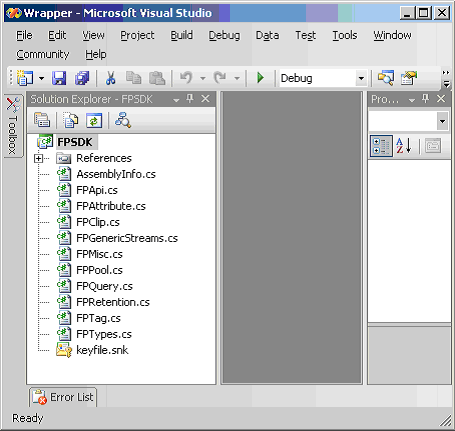Toggle auto-hide pin on Properties panel
This screenshot has width=455, height=431.
pos(425,99)
